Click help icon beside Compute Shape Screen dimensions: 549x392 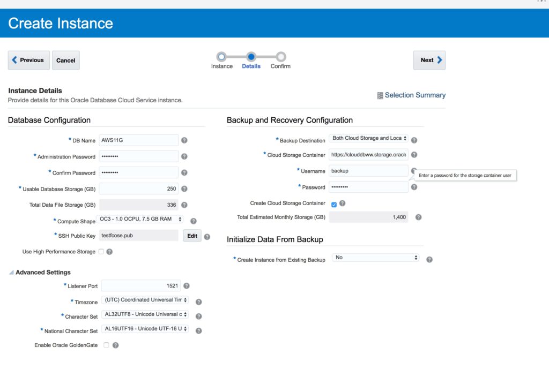coord(194,221)
